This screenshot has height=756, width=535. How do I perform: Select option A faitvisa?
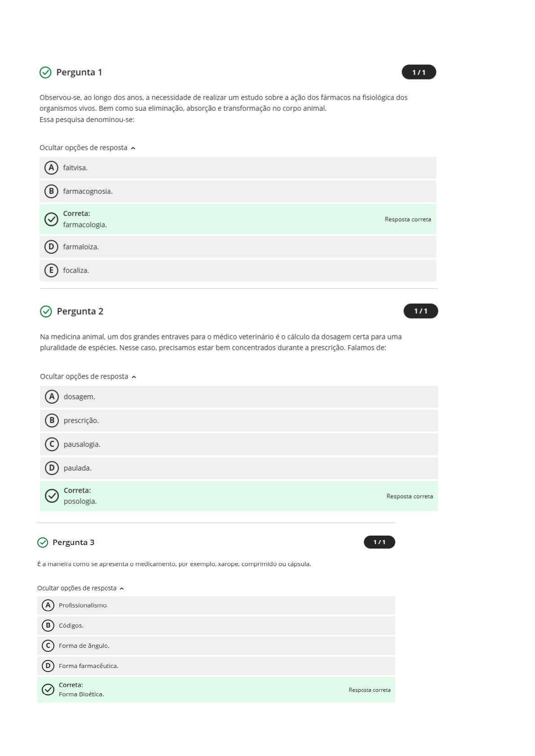click(x=238, y=168)
